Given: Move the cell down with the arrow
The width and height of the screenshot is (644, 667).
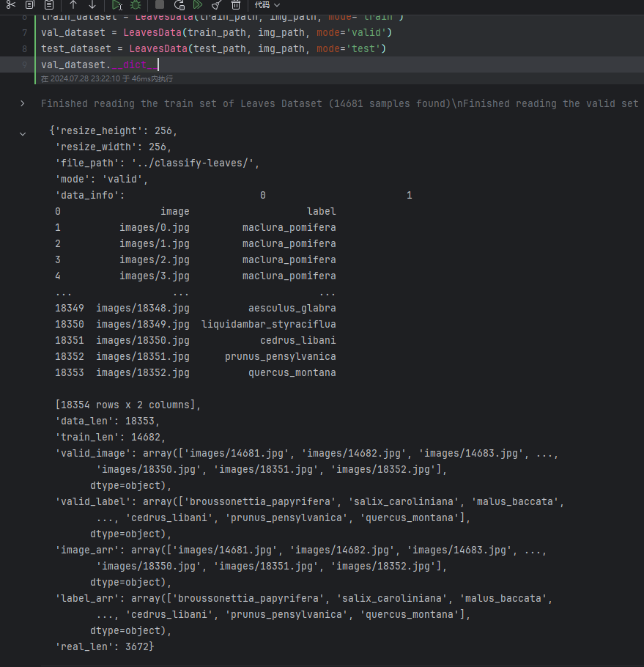Looking at the screenshot, I should pos(92,5).
